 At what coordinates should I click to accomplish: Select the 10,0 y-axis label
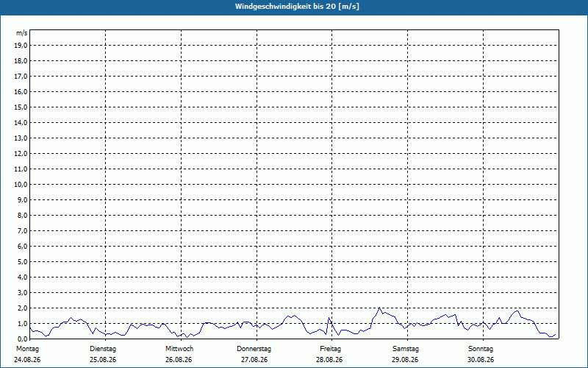pos(21,185)
